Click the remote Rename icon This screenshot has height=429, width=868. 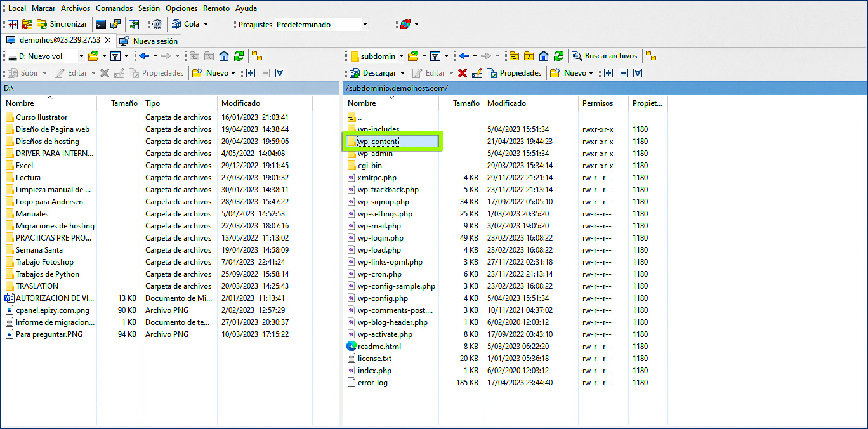click(477, 73)
